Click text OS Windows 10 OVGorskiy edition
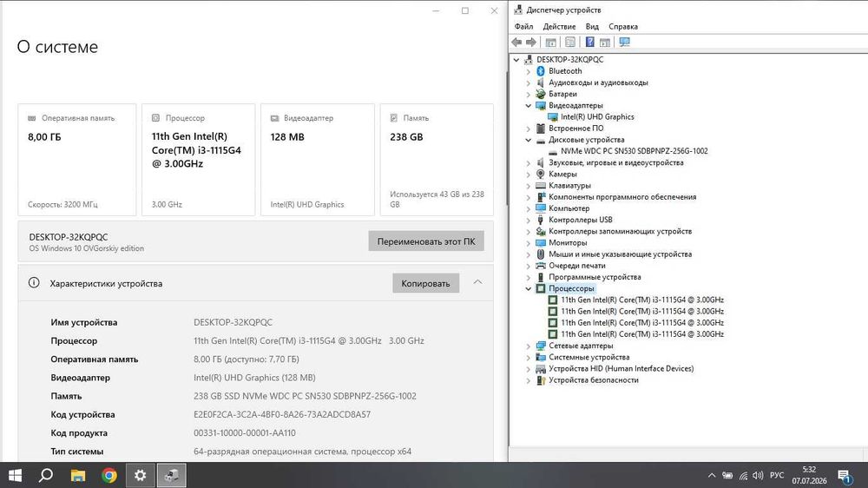This screenshot has height=488, width=868. tap(86, 248)
